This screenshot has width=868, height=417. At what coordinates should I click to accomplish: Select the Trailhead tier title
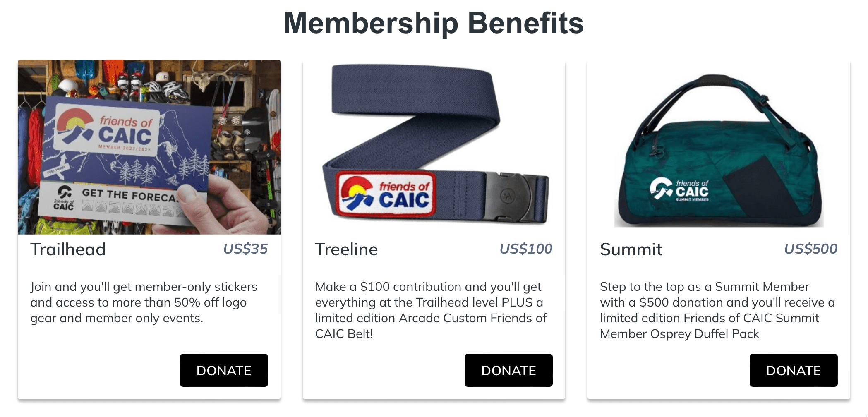pos(68,249)
